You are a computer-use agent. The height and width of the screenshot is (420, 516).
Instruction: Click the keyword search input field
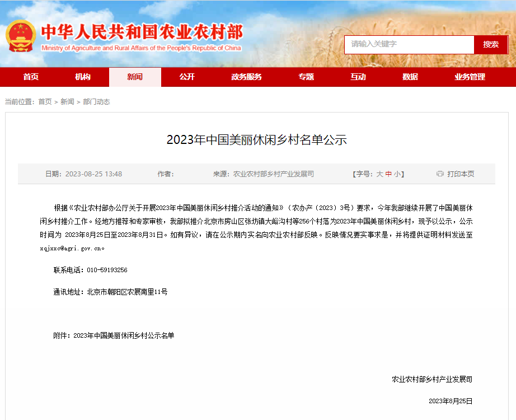[x=409, y=44]
